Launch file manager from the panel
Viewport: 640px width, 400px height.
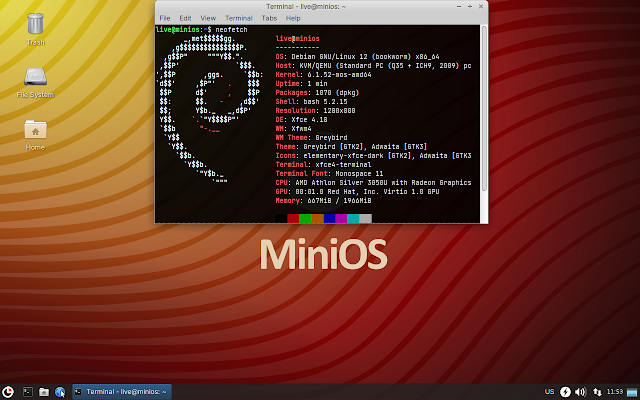(x=44, y=392)
